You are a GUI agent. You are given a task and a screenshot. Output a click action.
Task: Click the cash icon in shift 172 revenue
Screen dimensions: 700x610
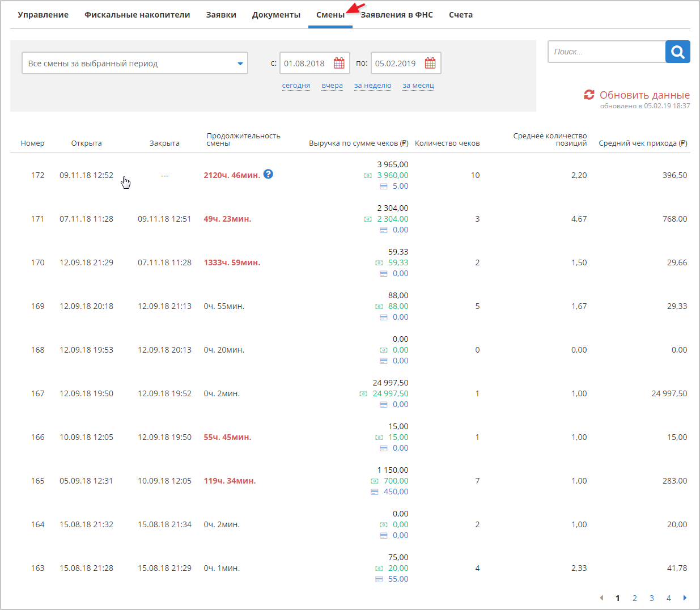pos(368,176)
